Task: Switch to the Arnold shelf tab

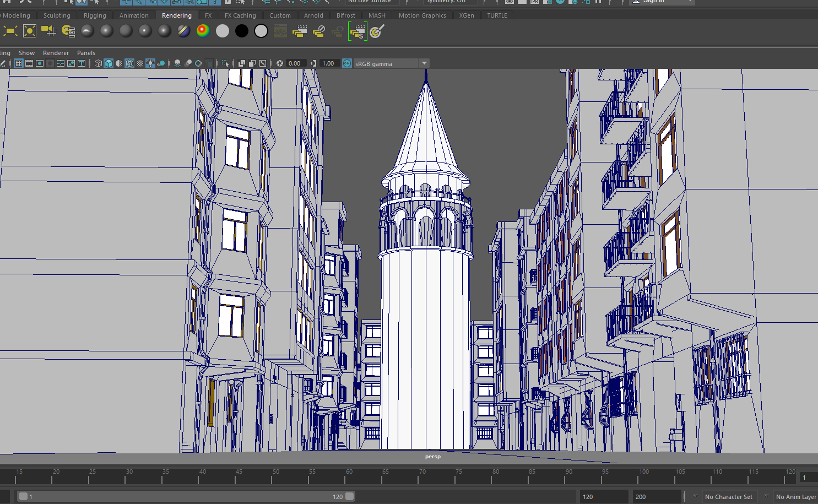Action: click(x=313, y=15)
